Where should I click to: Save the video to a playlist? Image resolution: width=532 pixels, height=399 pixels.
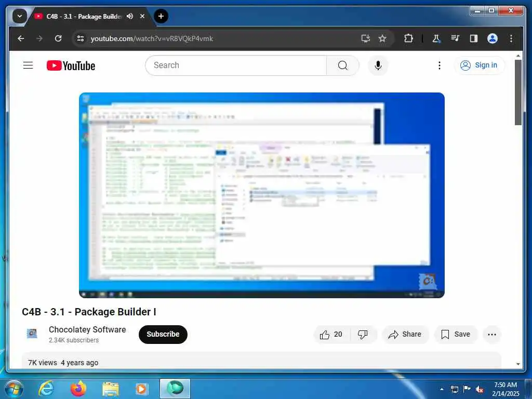[x=456, y=335]
